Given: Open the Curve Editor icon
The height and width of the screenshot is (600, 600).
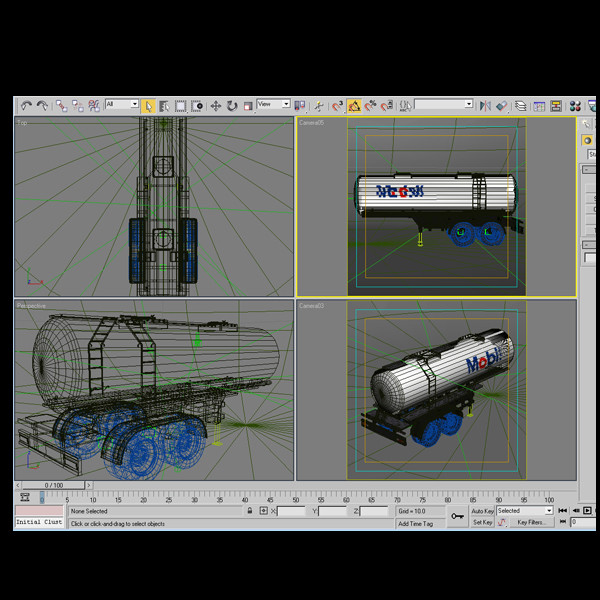Looking at the screenshot, I should (539, 106).
